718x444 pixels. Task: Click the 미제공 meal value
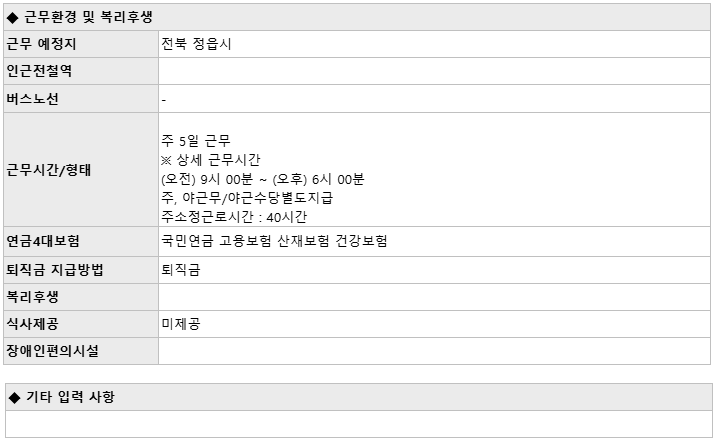(x=181, y=324)
